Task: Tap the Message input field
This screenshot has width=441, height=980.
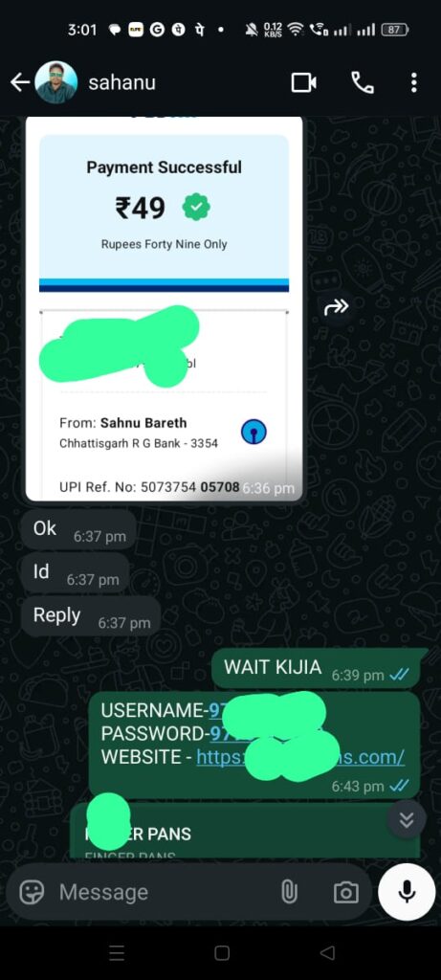Action: [163, 892]
